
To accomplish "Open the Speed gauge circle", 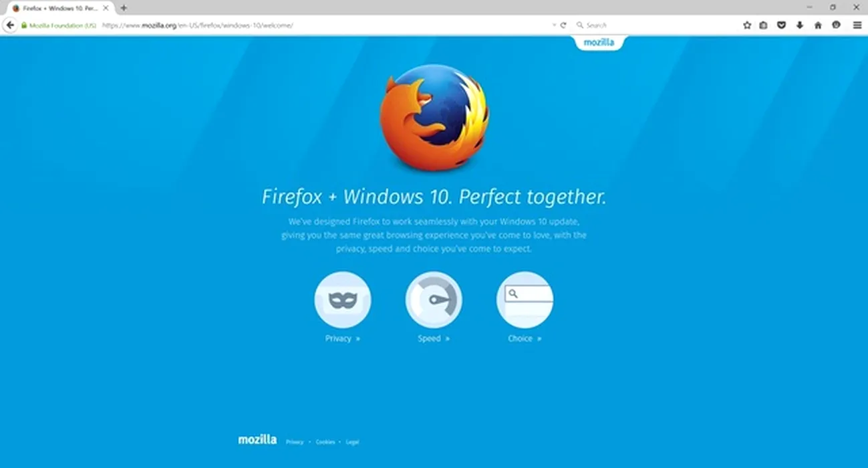I will [434, 300].
